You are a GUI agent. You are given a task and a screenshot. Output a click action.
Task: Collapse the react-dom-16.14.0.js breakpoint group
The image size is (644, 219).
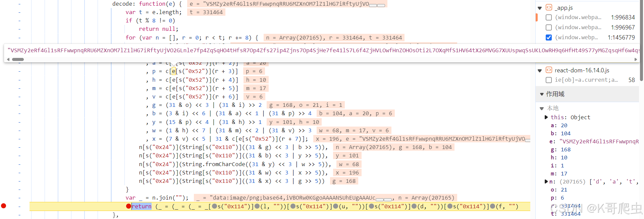pyautogui.click(x=540, y=71)
